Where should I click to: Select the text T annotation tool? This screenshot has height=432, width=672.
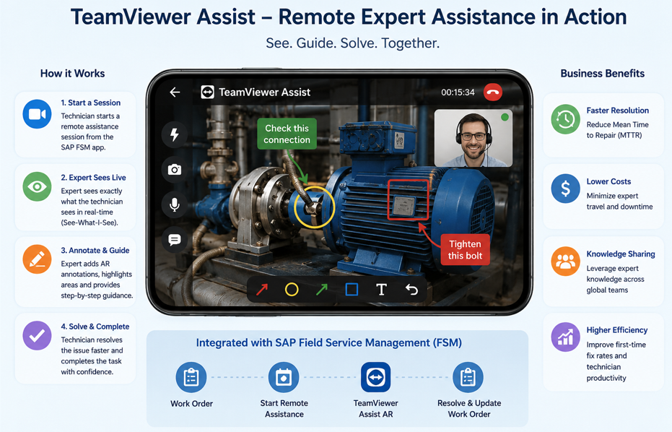(x=381, y=290)
